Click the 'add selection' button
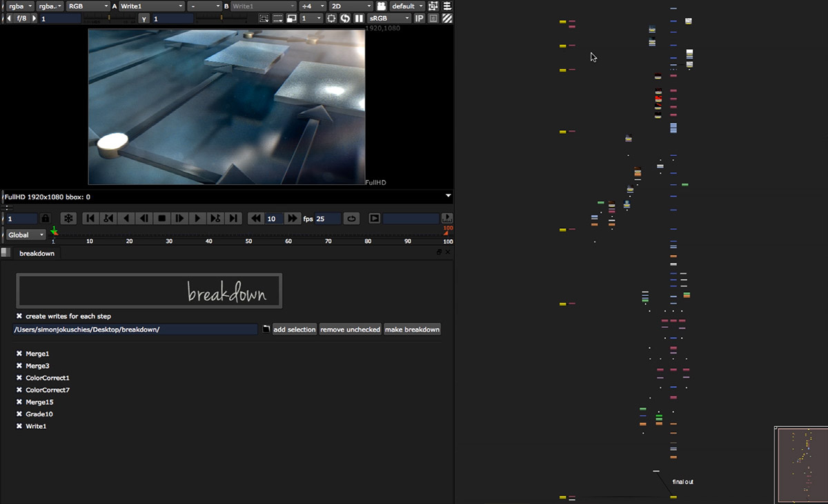The image size is (828, 504). pos(295,330)
